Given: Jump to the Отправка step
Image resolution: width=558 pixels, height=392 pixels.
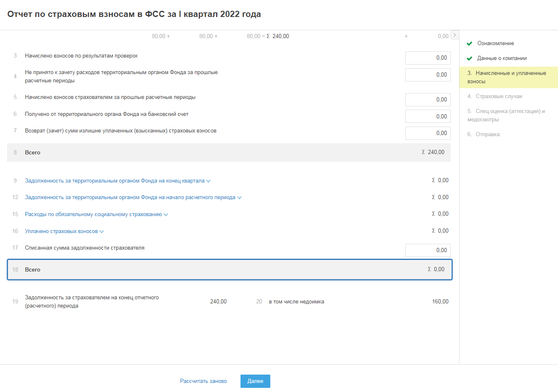Looking at the screenshot, I should pyautogui.click(x=487, y=135).
